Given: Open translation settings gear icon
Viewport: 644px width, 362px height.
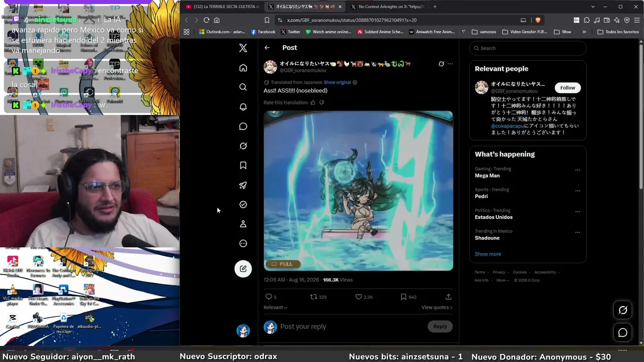Looking at the screenshot, I should [x=355, y=82].
